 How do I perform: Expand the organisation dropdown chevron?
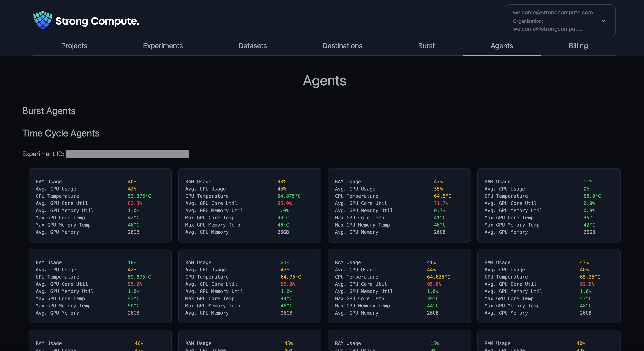point(603,21)
